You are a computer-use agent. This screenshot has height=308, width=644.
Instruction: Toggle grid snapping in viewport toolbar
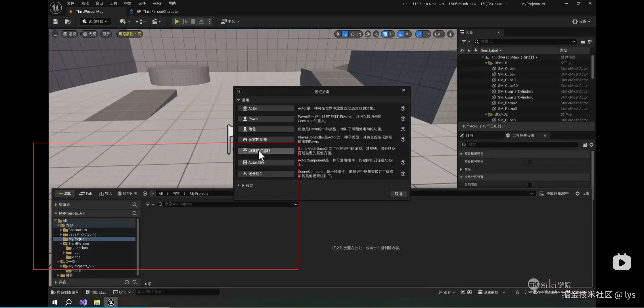(x=385, y=34)
